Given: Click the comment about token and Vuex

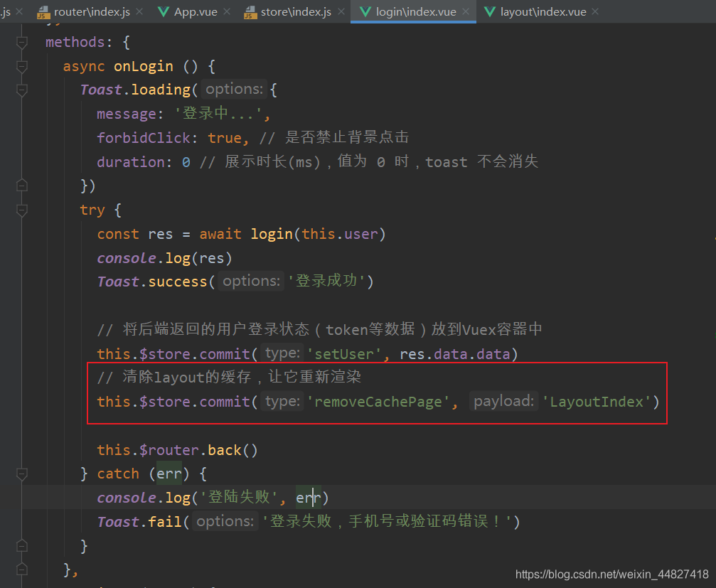Looking at the screenshot, I should pyautogui.click(x=320, y=329).
